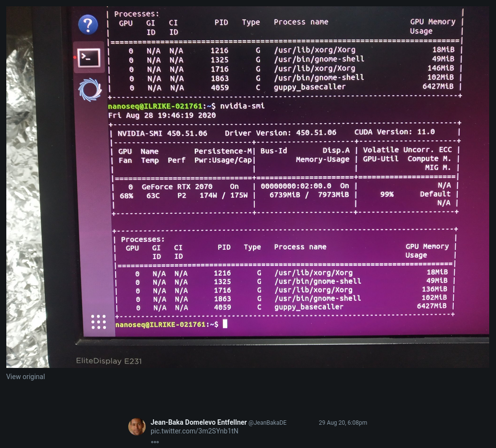Open the View original link

click(26, 377)
